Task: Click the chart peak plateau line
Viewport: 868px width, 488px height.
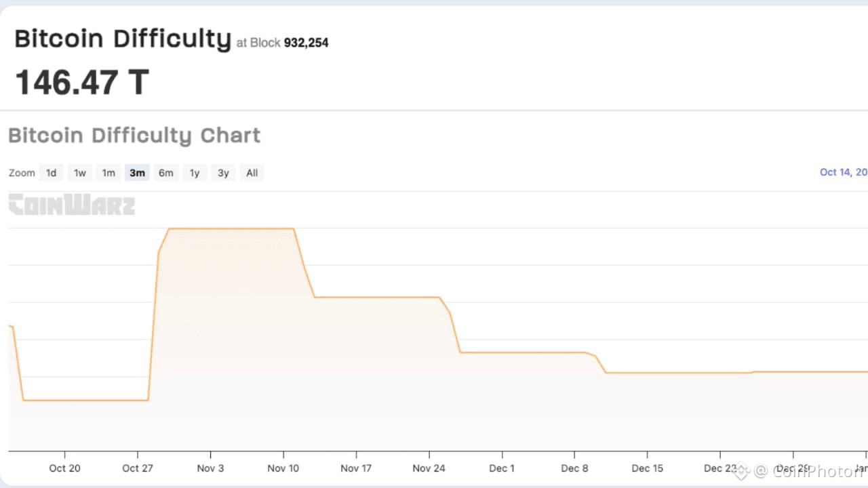Action: tap(231, 228)
